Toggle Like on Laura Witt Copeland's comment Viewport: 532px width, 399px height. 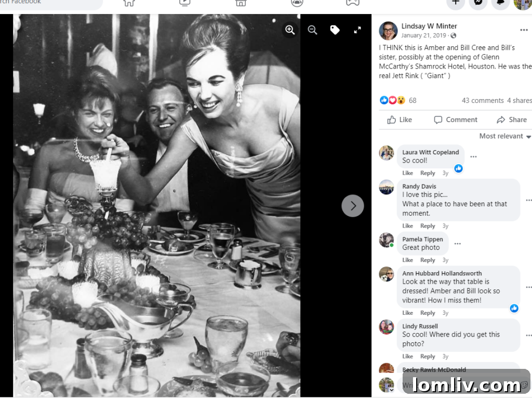408,173
